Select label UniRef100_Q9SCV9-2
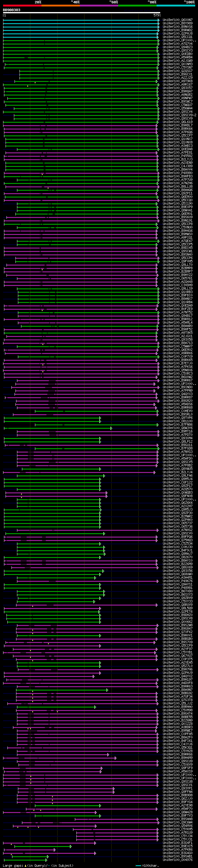The image size is (198, 868). pos(179,115)
